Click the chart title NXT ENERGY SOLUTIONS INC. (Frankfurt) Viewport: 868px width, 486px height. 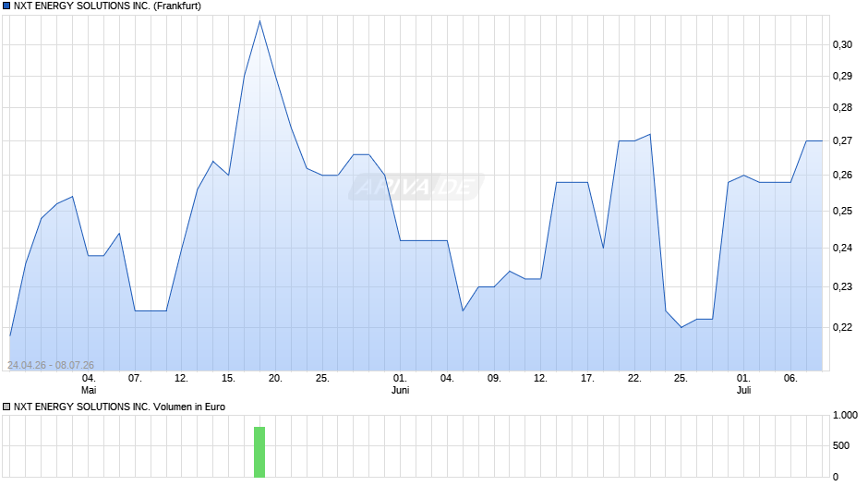coord(107,6)
